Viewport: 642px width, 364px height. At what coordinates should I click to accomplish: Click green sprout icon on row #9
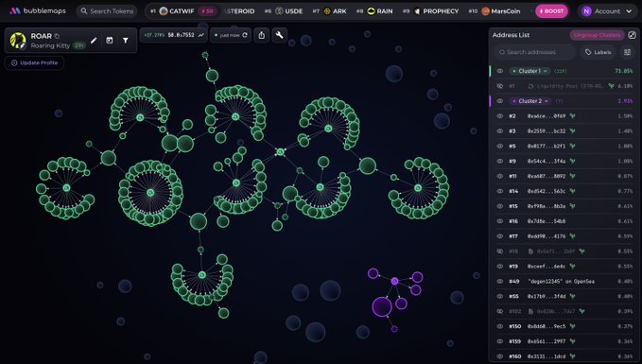coord(572,161)
